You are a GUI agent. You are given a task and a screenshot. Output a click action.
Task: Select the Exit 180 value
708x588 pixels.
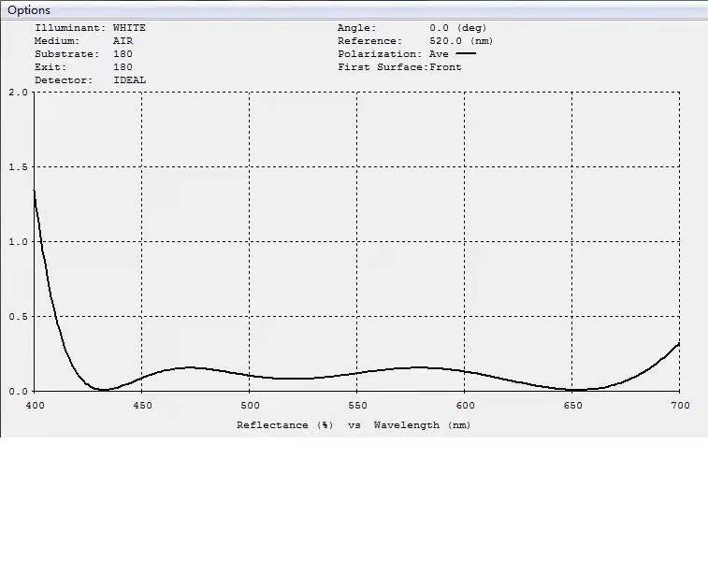pyautogui.click(x=123, y=67)
